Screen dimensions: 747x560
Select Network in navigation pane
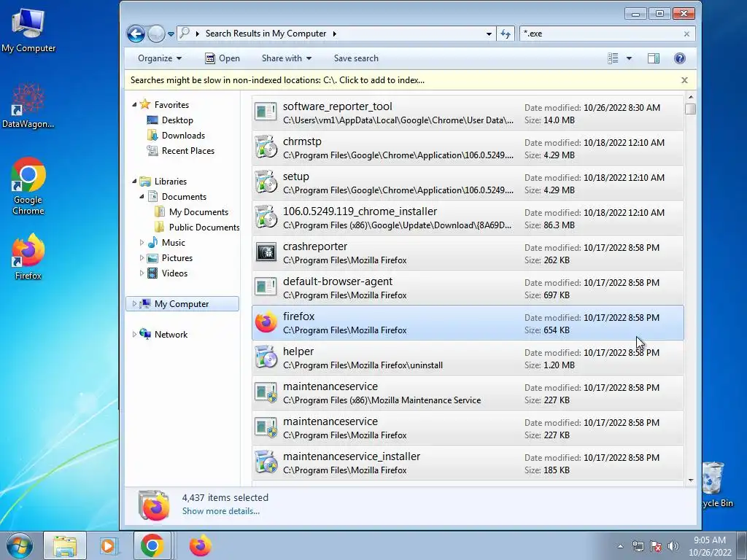click(171, 334)
